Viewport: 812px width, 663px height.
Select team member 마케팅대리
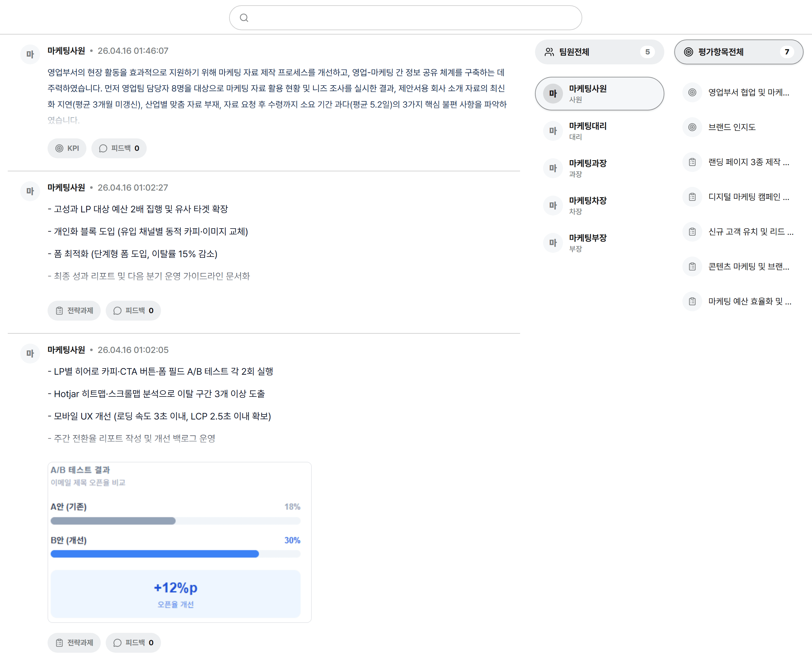(599, 131)
